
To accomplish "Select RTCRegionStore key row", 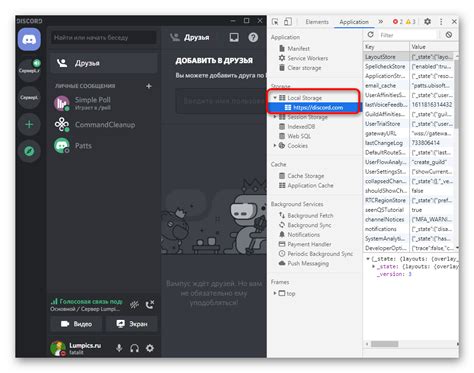I will tap(409, 200).
